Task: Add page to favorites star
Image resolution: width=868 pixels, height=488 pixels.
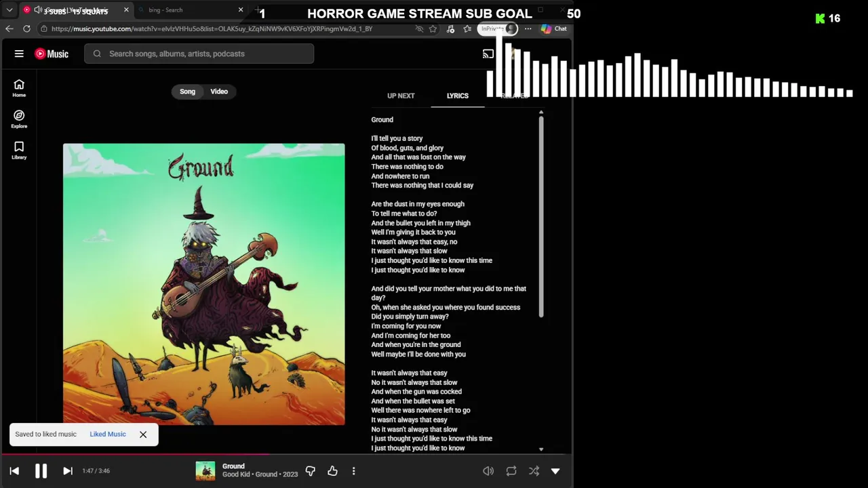Action: point(433,28)
